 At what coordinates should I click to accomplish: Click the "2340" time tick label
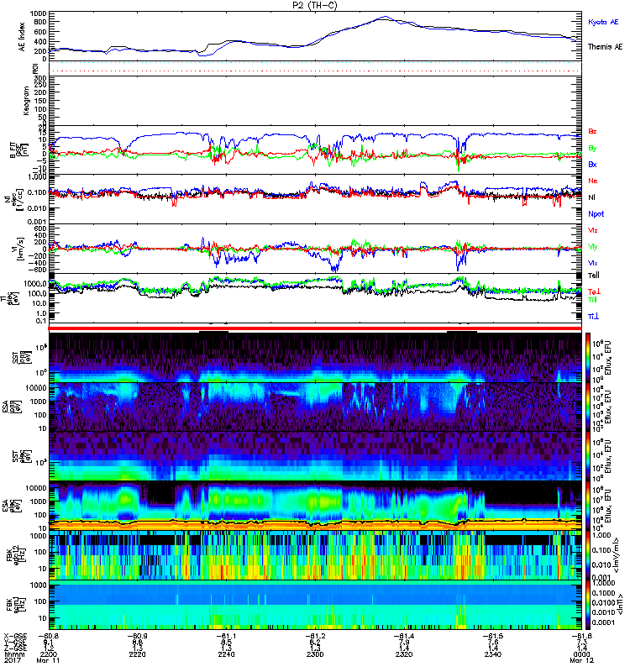click(493, 655)
